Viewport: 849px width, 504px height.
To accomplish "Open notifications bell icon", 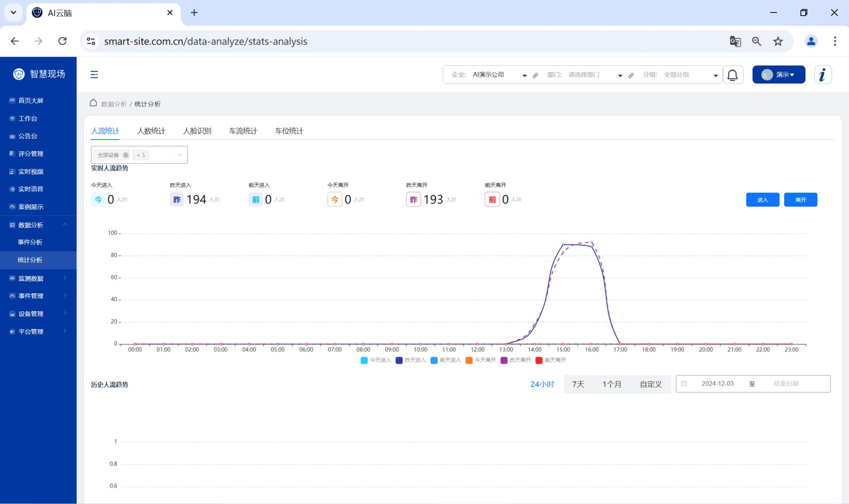I will click(x=733, y=75).
